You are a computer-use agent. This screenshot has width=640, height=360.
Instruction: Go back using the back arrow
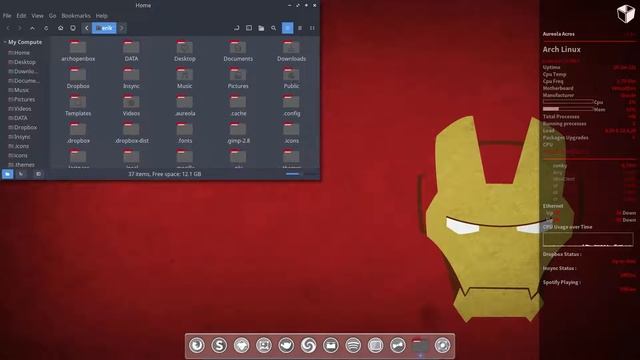point(8,28)
